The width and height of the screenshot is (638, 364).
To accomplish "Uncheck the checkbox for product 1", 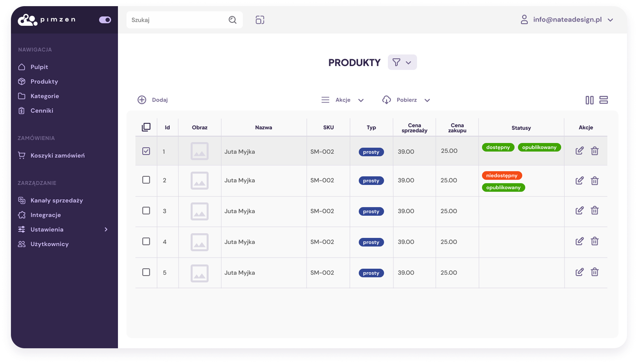I will [x=146, y=151].
